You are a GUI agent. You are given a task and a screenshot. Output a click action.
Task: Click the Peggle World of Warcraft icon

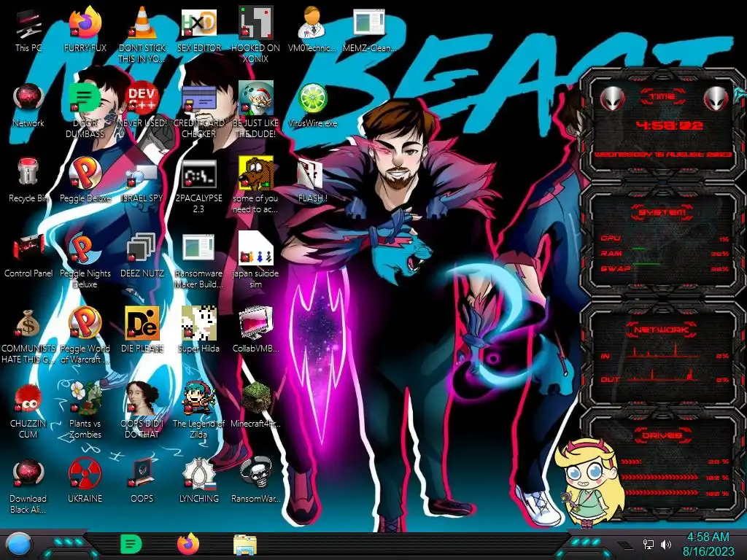tap(85, 324)
